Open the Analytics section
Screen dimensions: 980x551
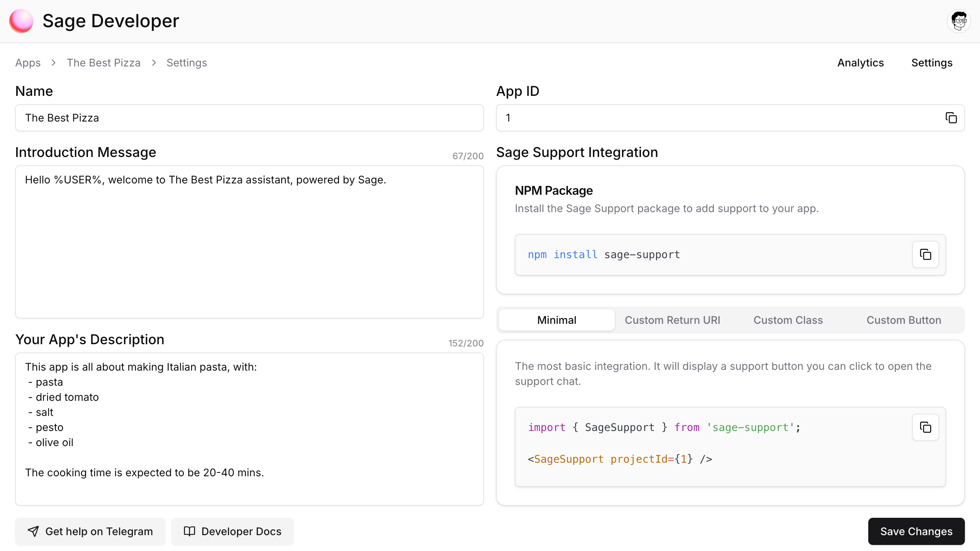[861, 63]
